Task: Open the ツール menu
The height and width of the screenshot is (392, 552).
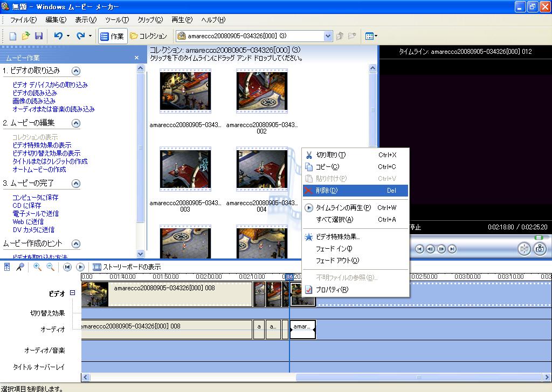Action: (x=117, y=20)
